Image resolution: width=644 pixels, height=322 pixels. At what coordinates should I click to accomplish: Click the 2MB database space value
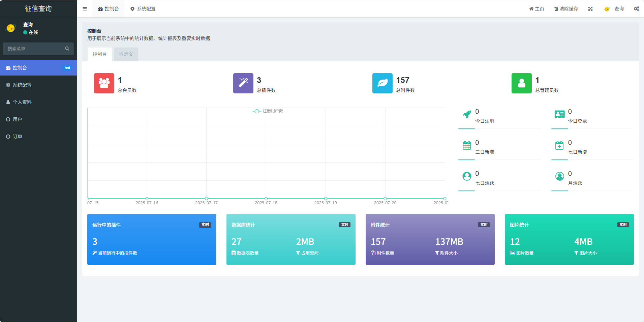(x=305, y=242)
